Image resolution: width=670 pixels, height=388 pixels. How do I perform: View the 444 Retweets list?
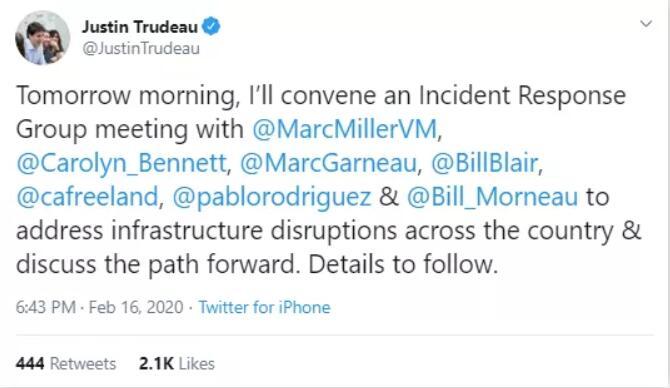click(x=66, y=364)
